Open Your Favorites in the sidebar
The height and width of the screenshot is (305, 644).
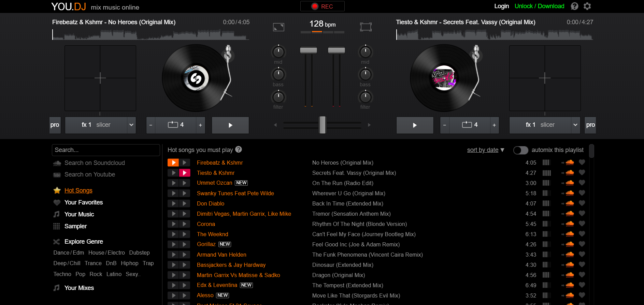tap(84, 202)
